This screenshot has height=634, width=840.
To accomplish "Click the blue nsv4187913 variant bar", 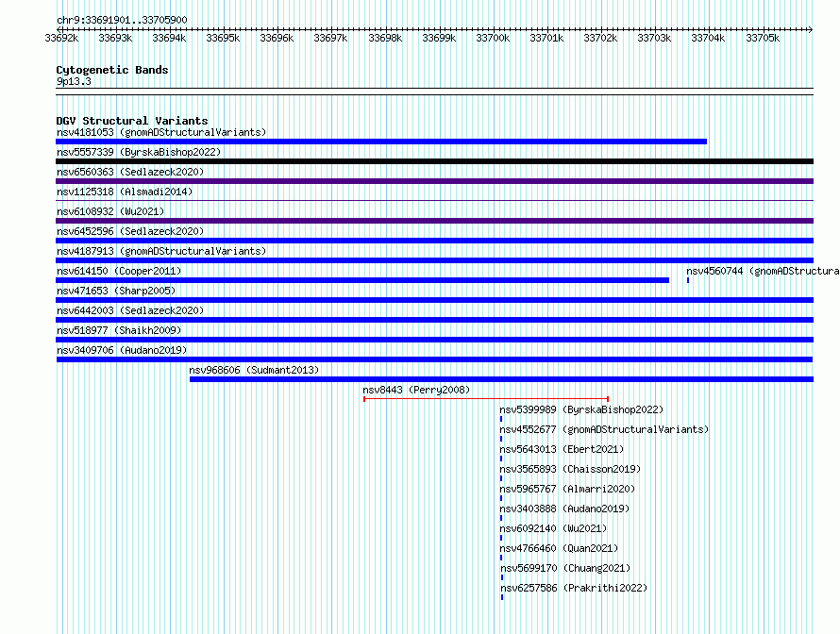I will pos(434,260).
